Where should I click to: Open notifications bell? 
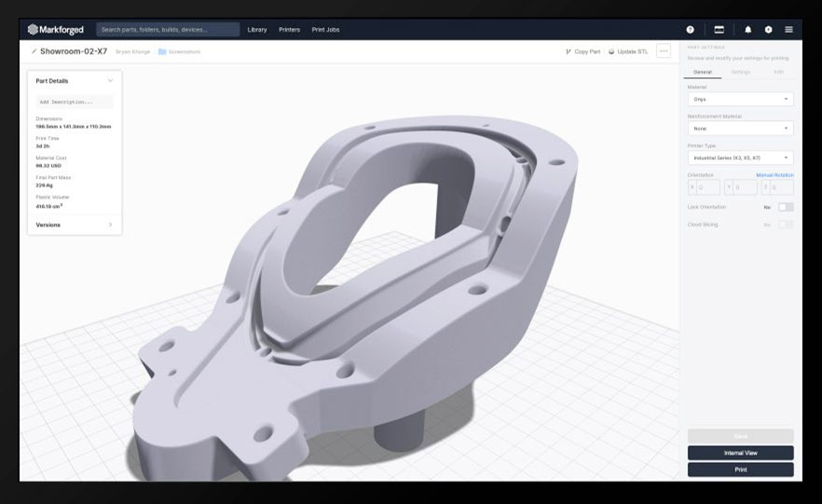click(x=748, y=30)
